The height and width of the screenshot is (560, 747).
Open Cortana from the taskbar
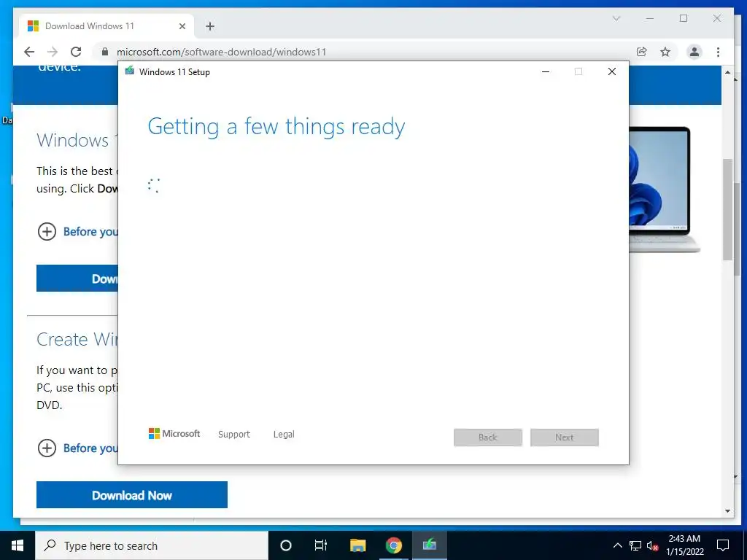[x=286, y=545]
